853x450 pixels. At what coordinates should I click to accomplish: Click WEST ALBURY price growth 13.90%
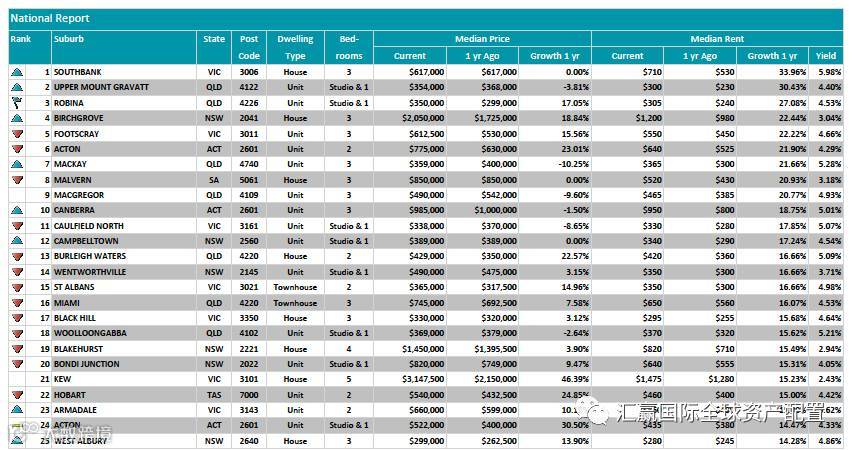575,441
